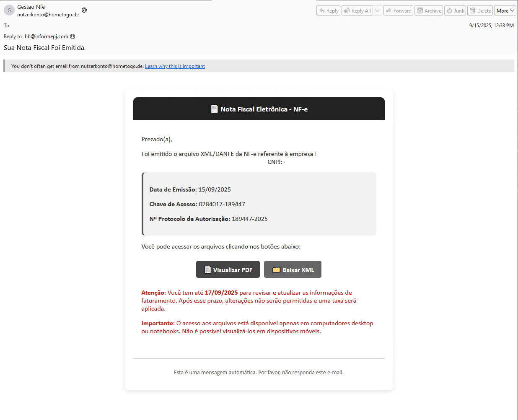Click the Visualizar PDF button
The height and width of the screenshot is (420, 518).
(228, 270)
